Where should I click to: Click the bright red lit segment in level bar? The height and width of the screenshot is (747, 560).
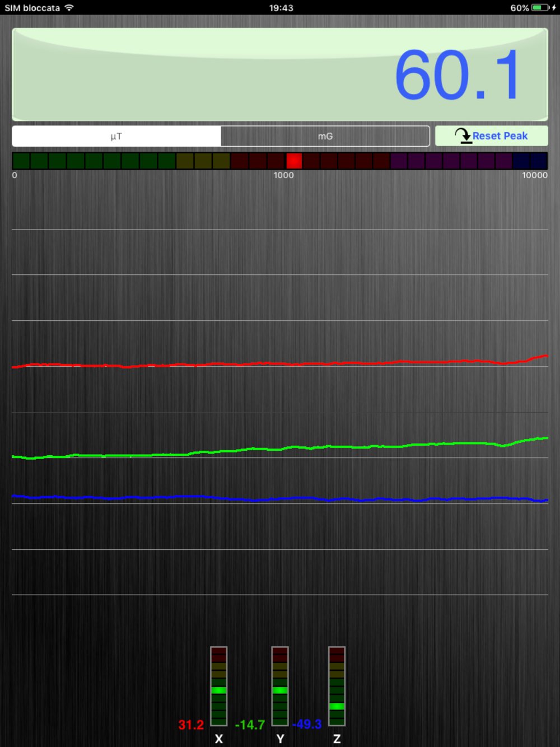tap(294, 161)
